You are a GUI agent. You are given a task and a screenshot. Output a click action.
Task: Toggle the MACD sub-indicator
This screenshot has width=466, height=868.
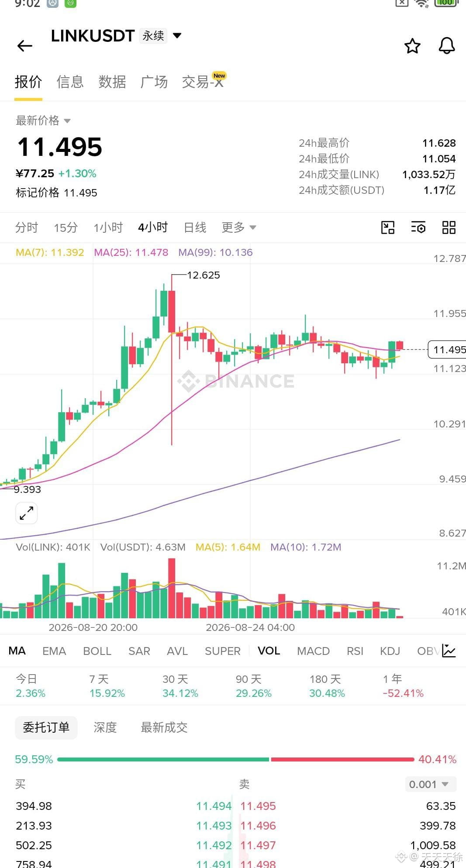coord(313,651)
